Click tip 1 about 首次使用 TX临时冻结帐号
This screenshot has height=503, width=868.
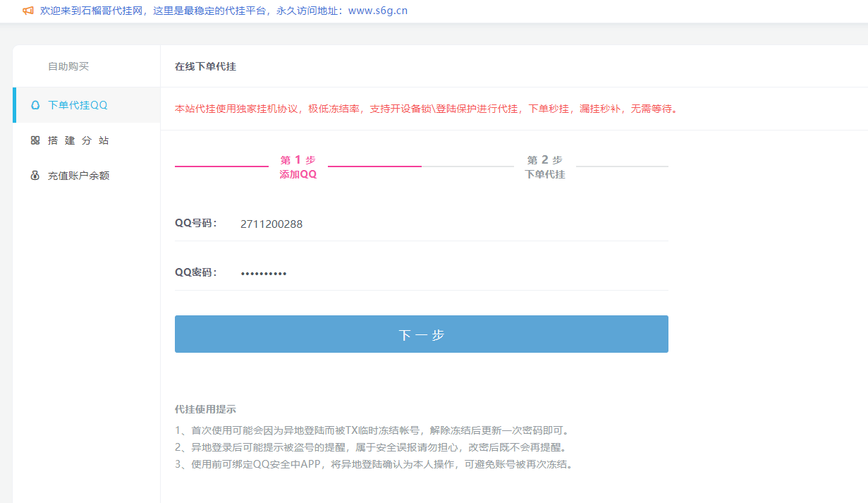tap(372, 430)
